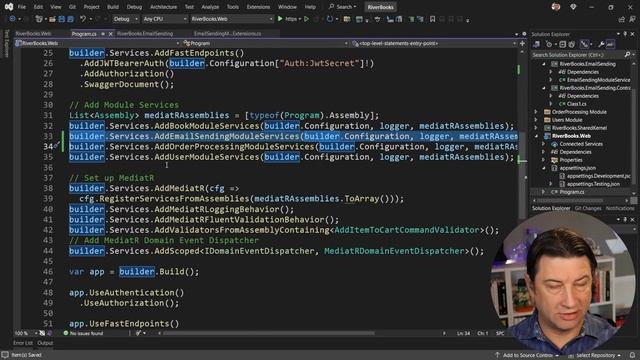Screen dimensions: 640x360
Task: Open the Any CPU platform dropdown
Action: [164, 19]
